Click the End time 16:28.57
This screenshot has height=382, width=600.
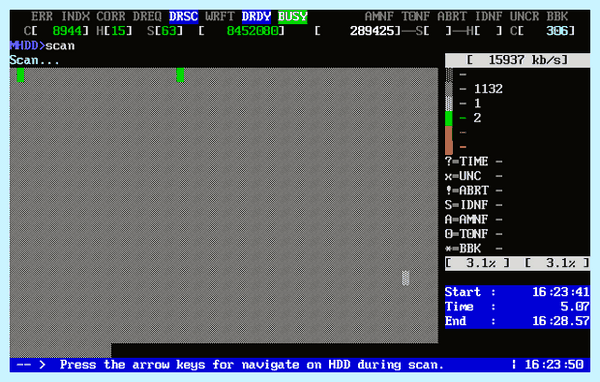[x=561, y=321]
